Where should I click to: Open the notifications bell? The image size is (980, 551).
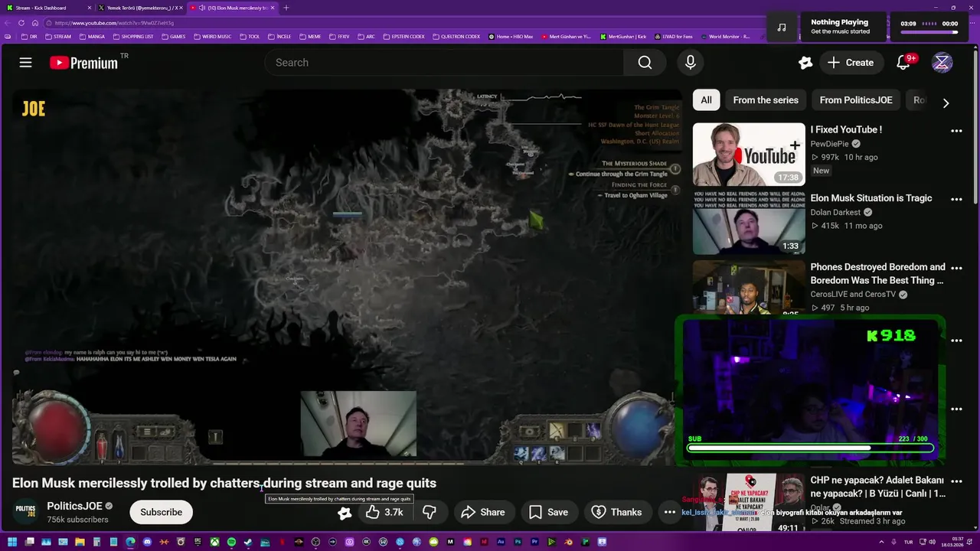tap(903, 63)
